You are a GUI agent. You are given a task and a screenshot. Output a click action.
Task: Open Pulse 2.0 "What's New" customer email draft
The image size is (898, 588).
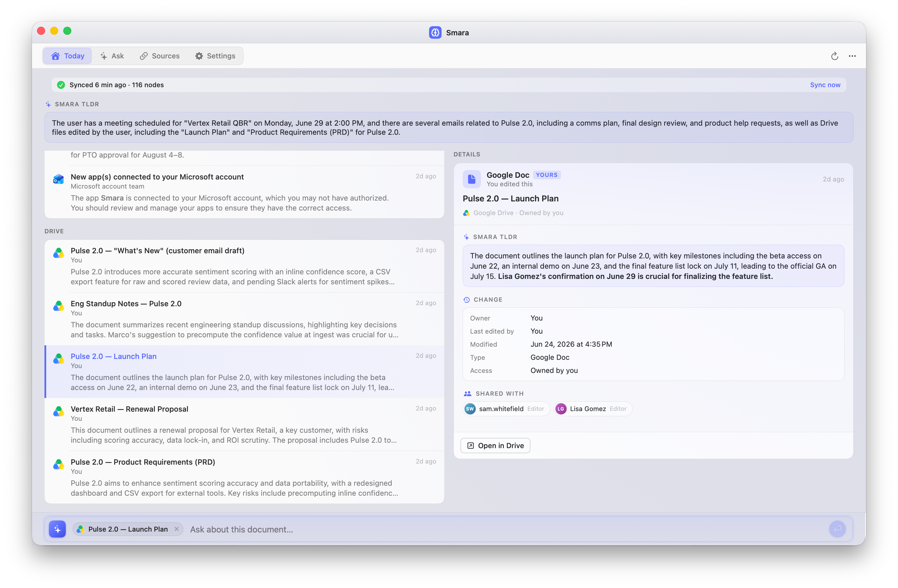[x=244, y=266]
